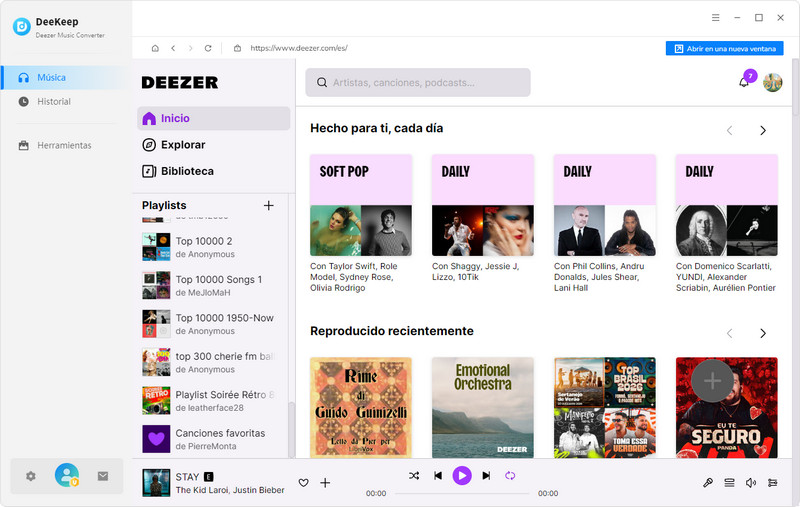Add a new playlist with plus icon
Viewport: 800px width, 507px height.
click(268, 206)
